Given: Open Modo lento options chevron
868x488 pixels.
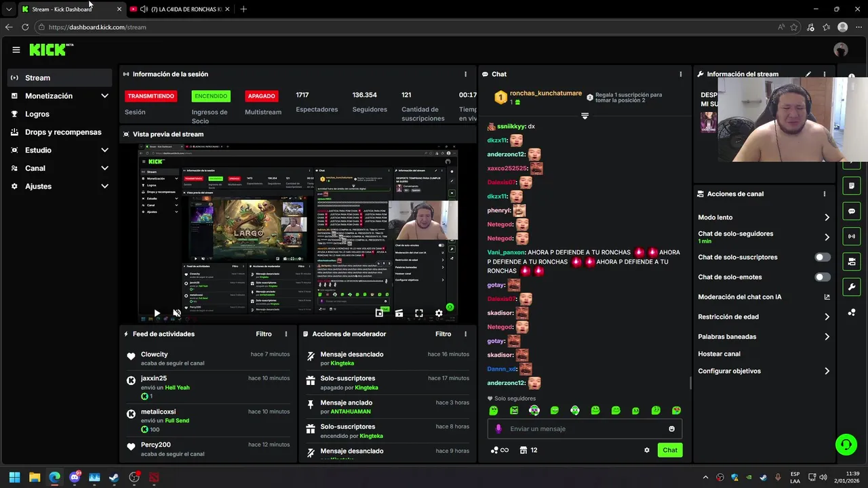Looking at the screenshot, I should [827, 218].
